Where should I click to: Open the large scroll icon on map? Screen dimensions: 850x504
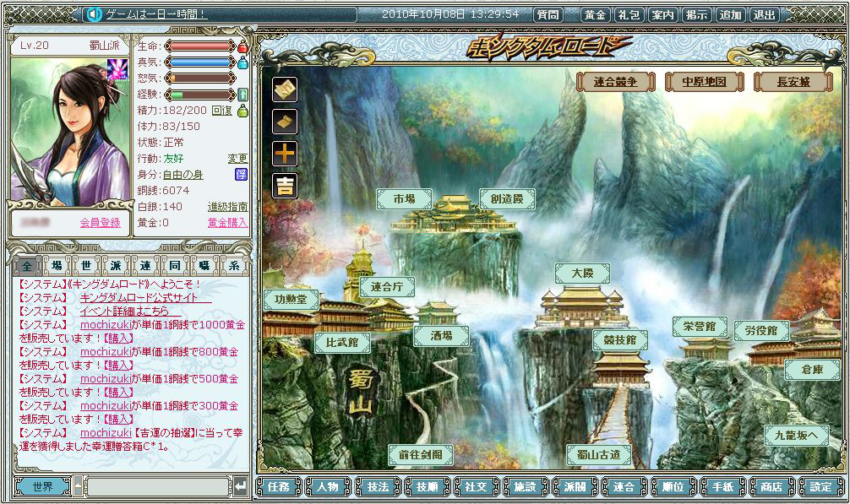coord(284,89)
